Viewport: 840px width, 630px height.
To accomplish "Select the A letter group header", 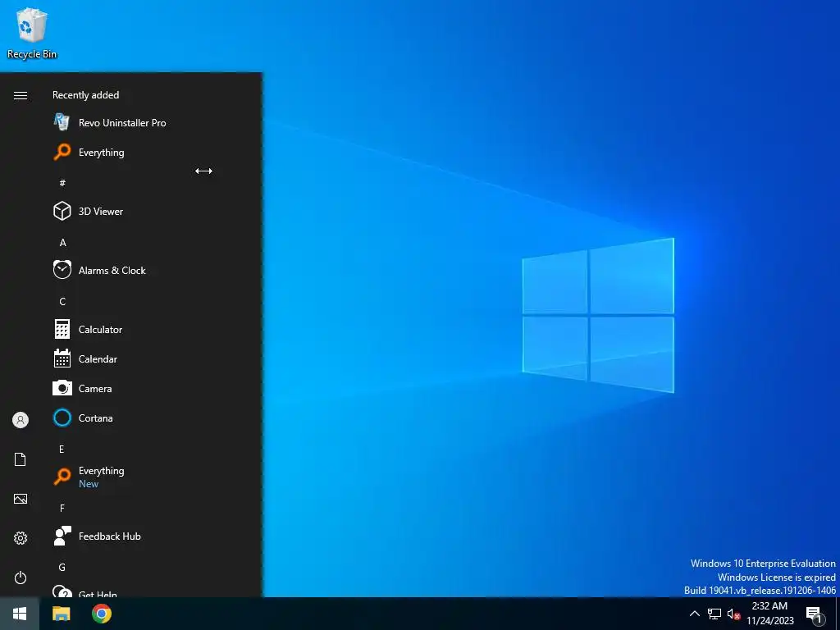I will [x=62, y=243].
